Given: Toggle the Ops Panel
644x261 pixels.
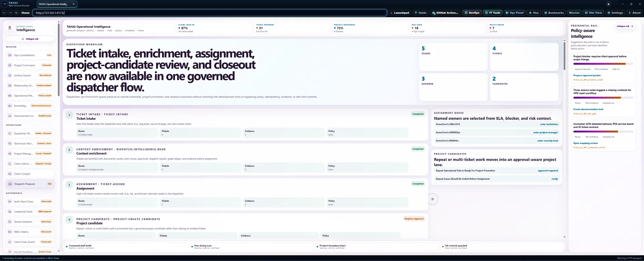Looking at the screenshot, I should pos(515,13).
